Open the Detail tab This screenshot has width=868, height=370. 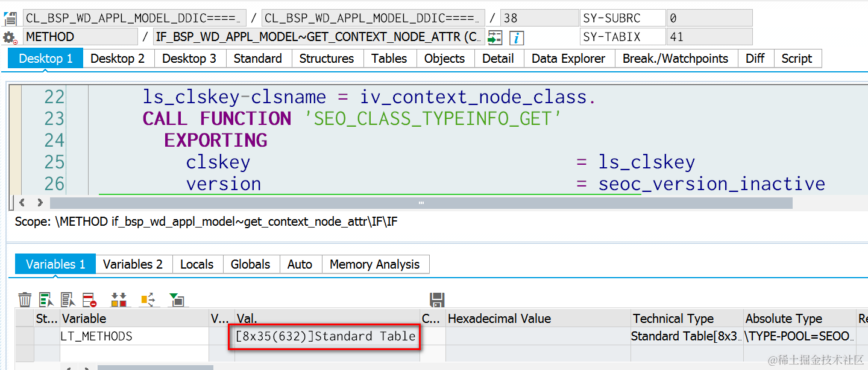pos(498,59)
